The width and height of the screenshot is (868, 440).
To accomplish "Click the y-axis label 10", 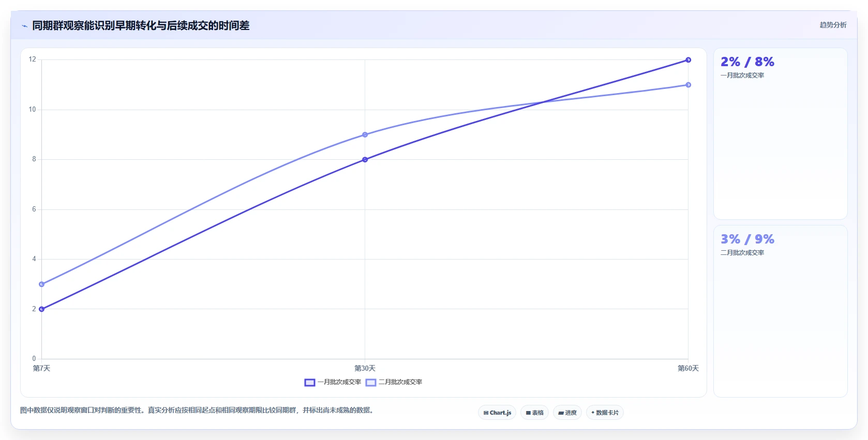I will click(x=33, y=110).
